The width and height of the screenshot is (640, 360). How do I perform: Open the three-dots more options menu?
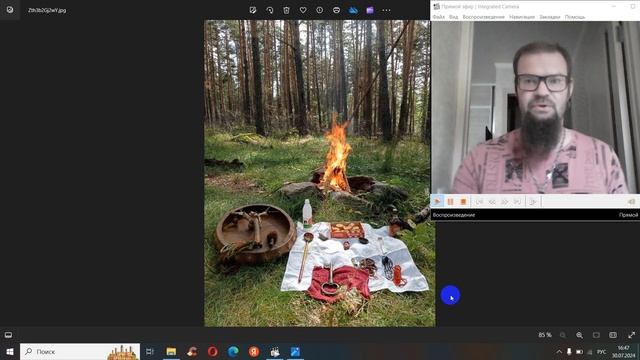click(x=386, y=10)
